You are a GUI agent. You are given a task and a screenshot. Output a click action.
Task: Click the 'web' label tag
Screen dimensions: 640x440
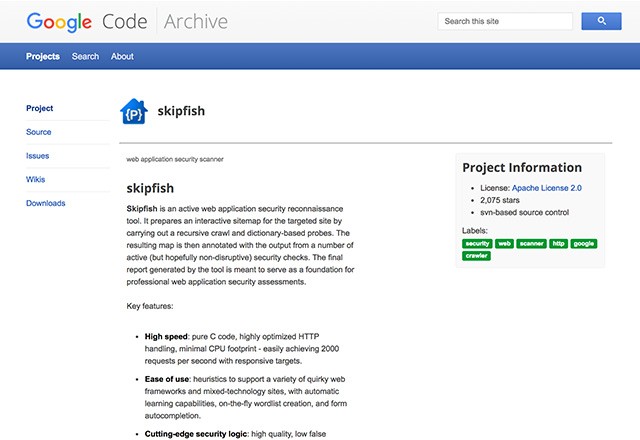point(505,243)
